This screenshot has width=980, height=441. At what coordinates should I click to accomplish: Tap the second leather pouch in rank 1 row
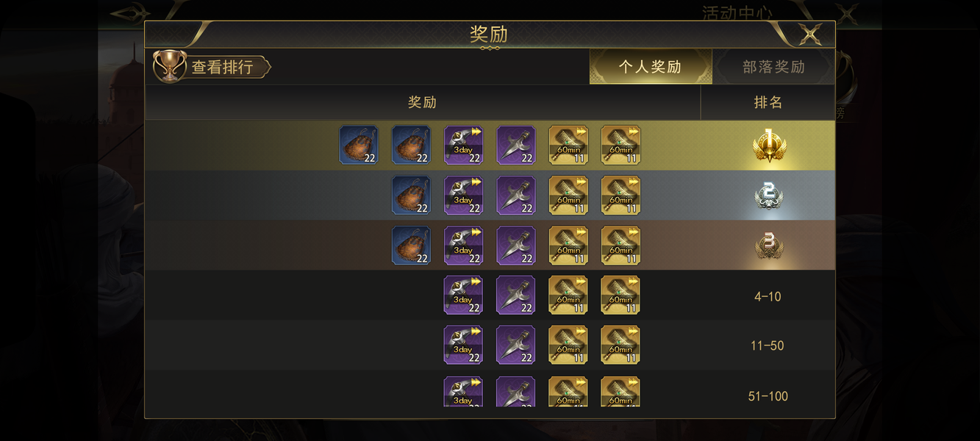[411, 145]
